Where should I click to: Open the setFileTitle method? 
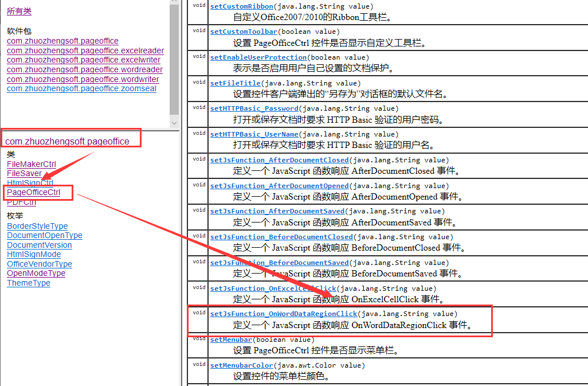click(235, 83)
